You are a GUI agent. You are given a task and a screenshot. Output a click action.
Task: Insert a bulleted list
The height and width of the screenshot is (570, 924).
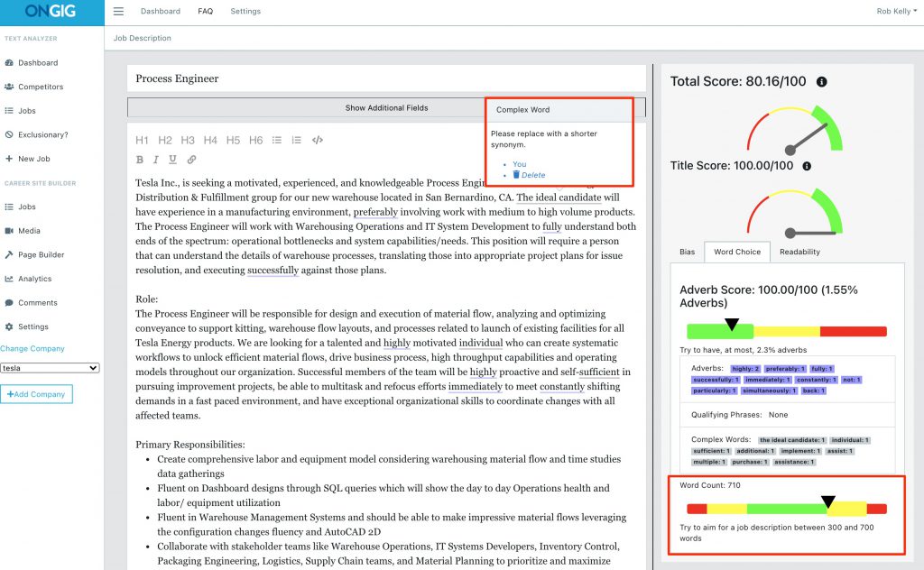(277, 140)
